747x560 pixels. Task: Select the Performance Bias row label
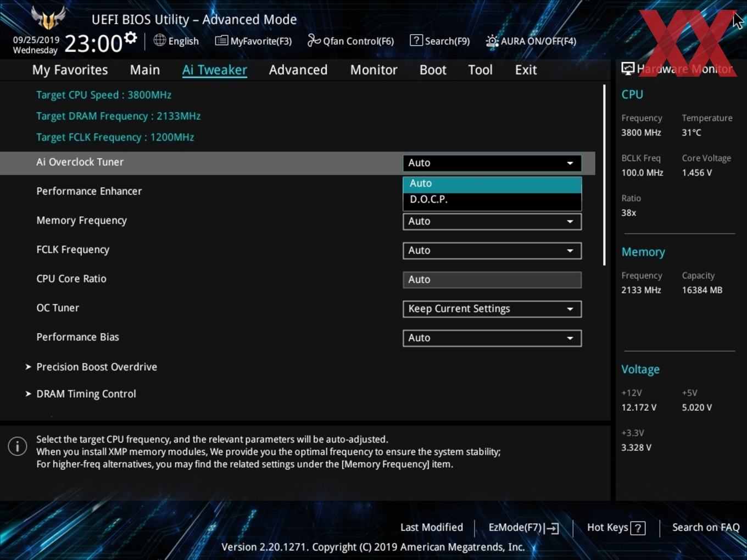(77, 337)
